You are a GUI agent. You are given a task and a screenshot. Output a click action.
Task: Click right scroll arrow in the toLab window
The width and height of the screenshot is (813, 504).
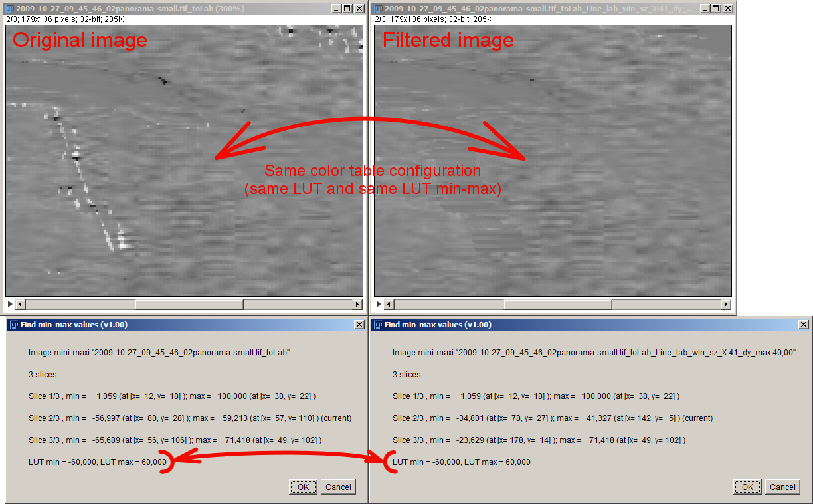coord(358,304)
